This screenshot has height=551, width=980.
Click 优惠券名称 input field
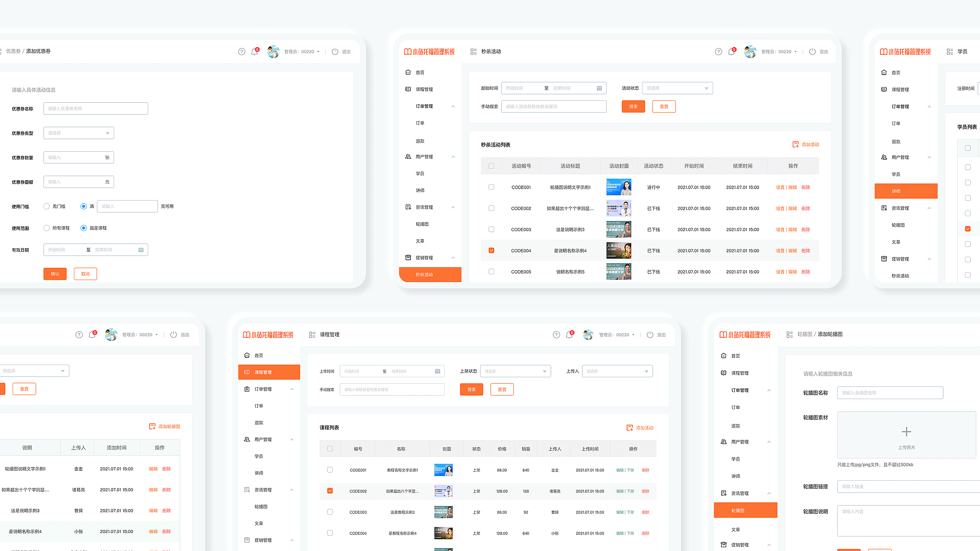(96, 109)
